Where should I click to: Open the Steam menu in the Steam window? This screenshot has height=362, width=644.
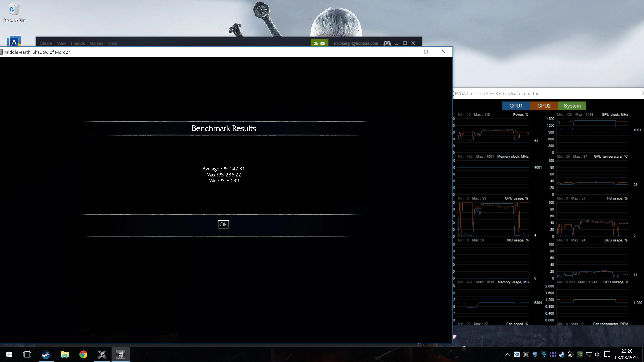pos(46,43)
